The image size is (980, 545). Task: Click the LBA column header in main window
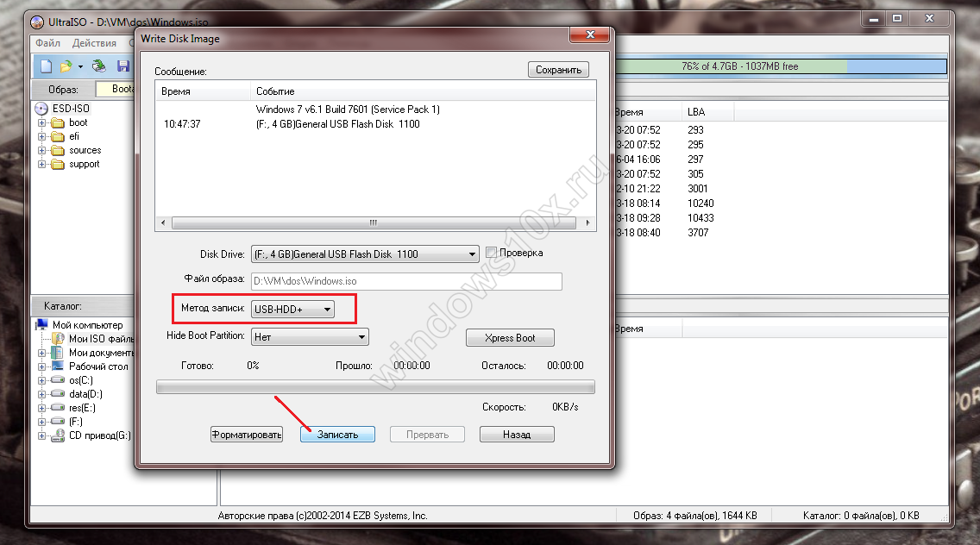point(707,112)
